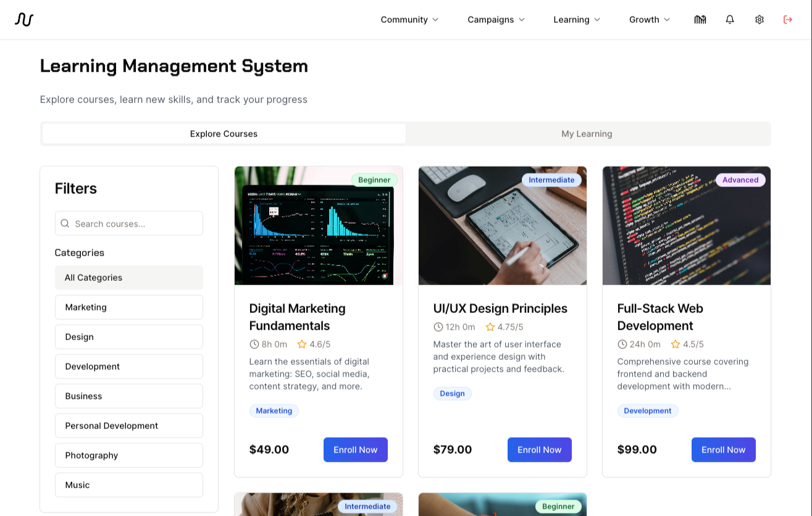Viewport: 812px width, 516px height.
Task: Filter courses by Photography category
Action: click(129, 456)
